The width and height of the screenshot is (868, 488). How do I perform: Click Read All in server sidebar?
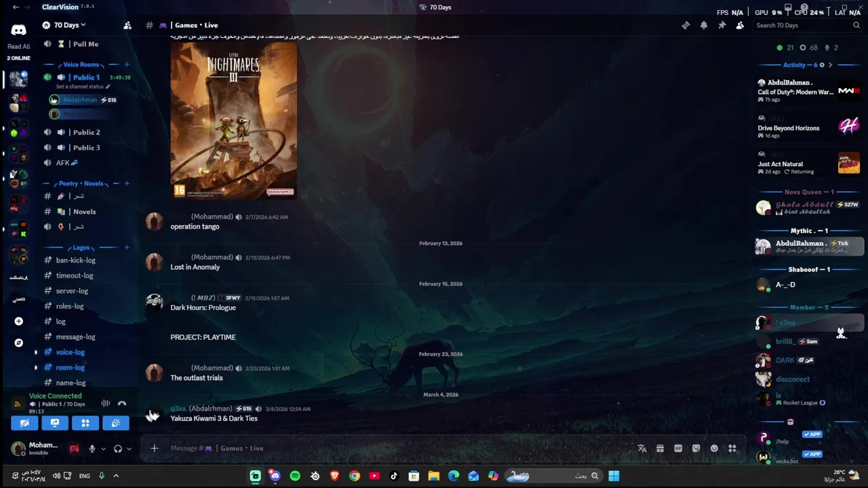(18, 47)
